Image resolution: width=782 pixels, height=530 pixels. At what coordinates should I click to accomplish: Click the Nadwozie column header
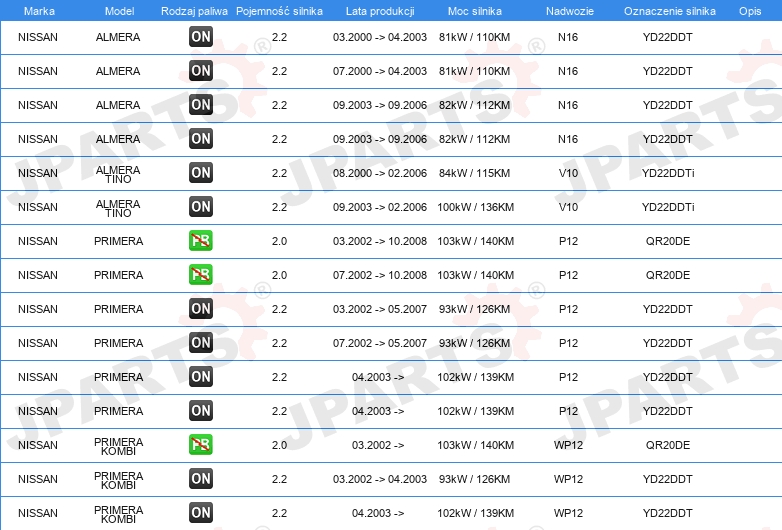pos(570,11)
